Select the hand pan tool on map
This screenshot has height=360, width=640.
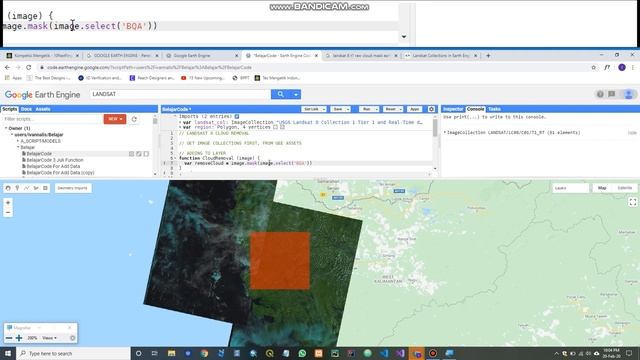[8, 188]
